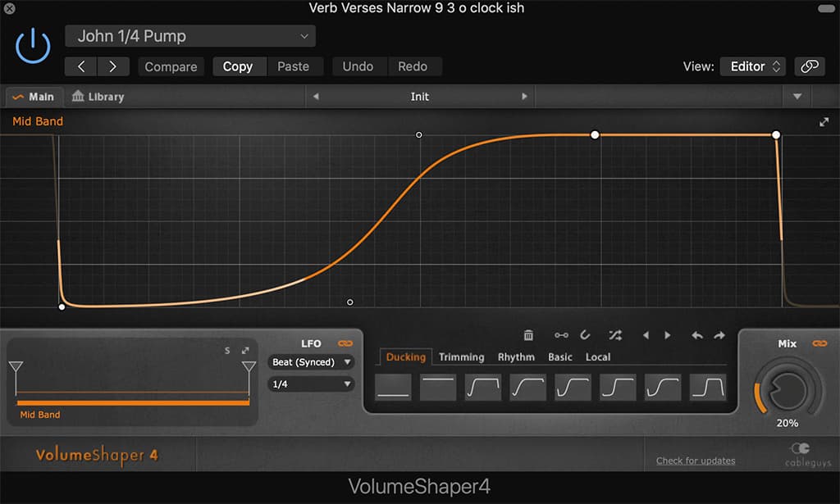Select the curve point at top center-right
Viewport: 840px width, 504px height.
pyautogui.click(x=595, y=135)
